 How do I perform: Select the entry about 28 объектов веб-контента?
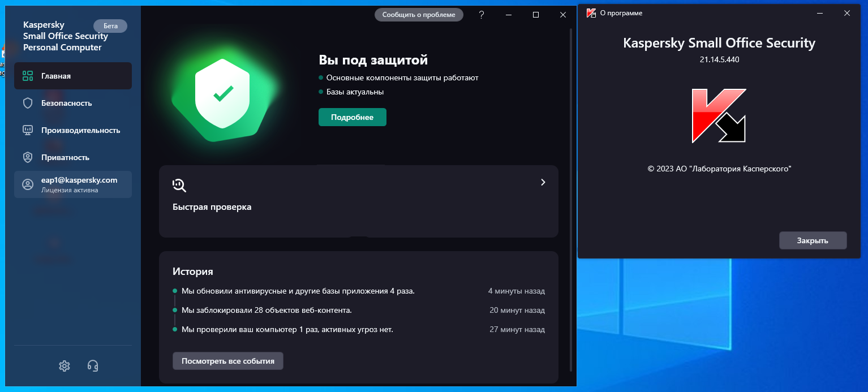point(267,310)
